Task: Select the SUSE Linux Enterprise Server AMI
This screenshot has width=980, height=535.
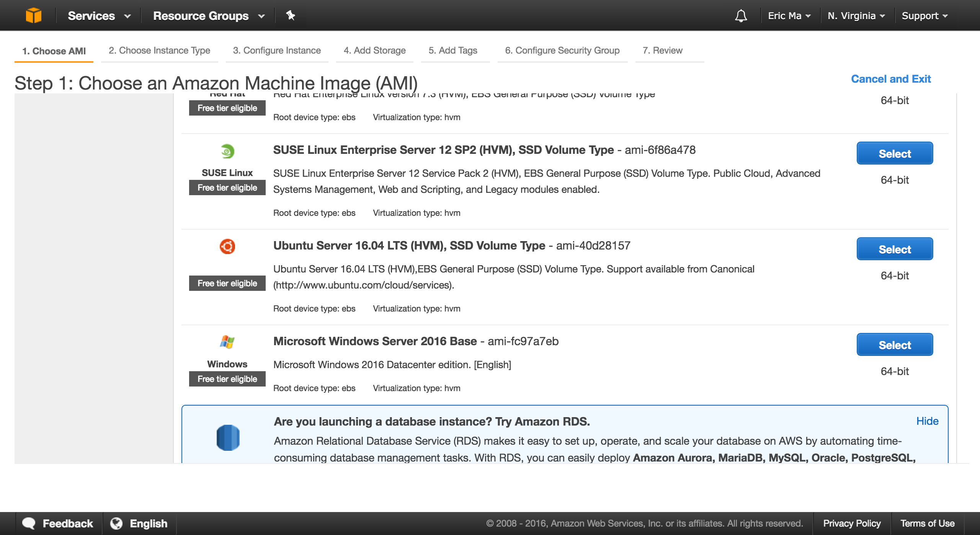Action: pos(895,153)
